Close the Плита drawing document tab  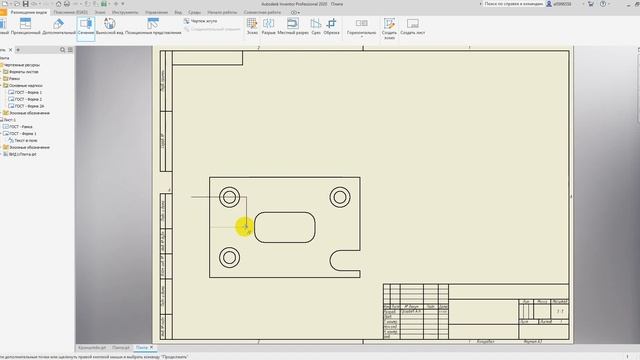pos(151,347)
